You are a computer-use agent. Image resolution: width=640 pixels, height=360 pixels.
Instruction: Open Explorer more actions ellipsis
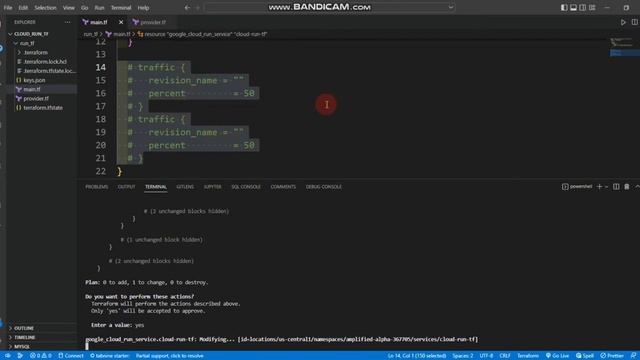coord(68,22)
